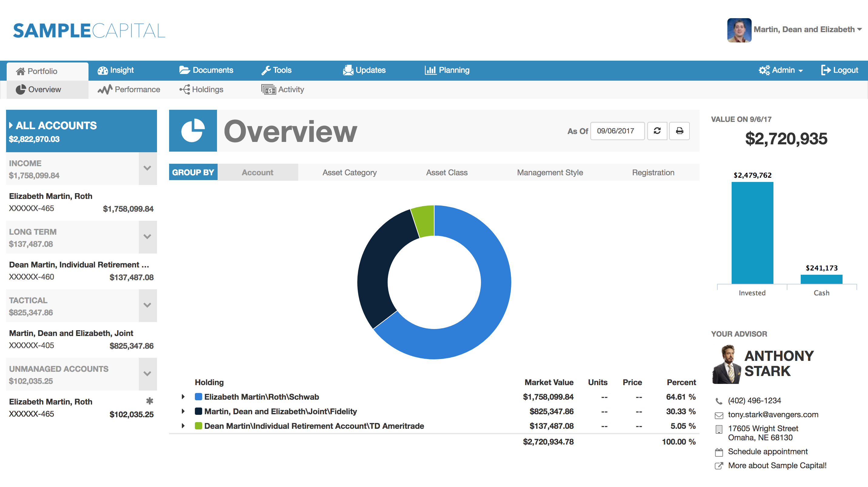Expand the All Accounts triangle
The width and height of the screenshot is (868, 487).
(11, 125)
